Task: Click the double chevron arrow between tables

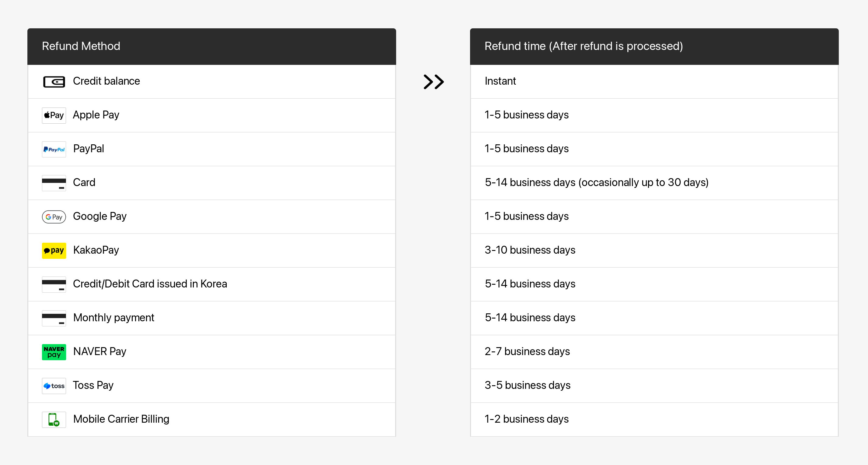Action: 434,82
